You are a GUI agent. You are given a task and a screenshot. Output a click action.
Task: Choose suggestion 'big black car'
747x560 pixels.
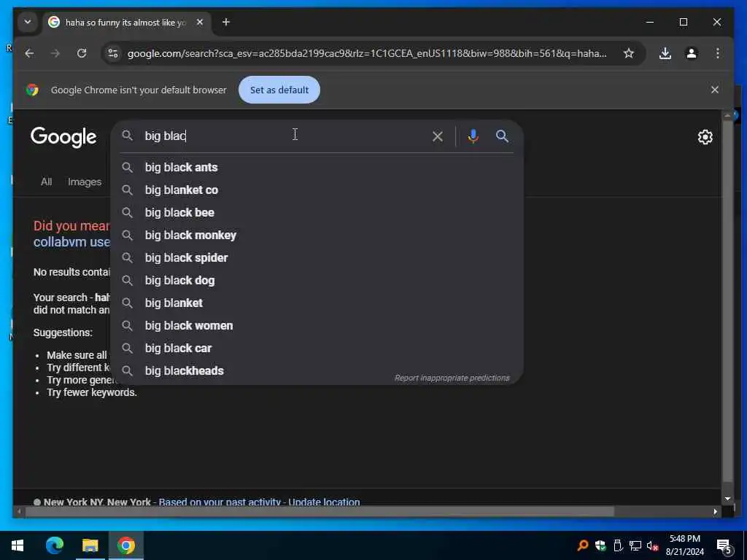pyautogui.click(x=317, y=348)
